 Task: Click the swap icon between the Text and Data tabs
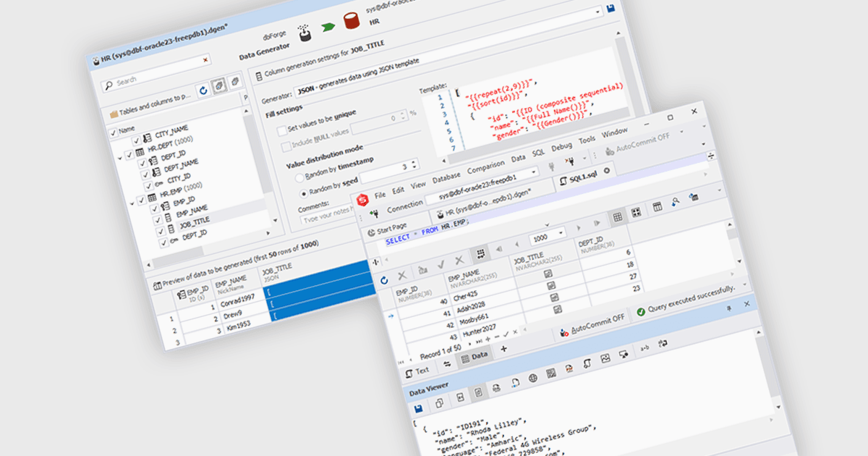point(446,364)
